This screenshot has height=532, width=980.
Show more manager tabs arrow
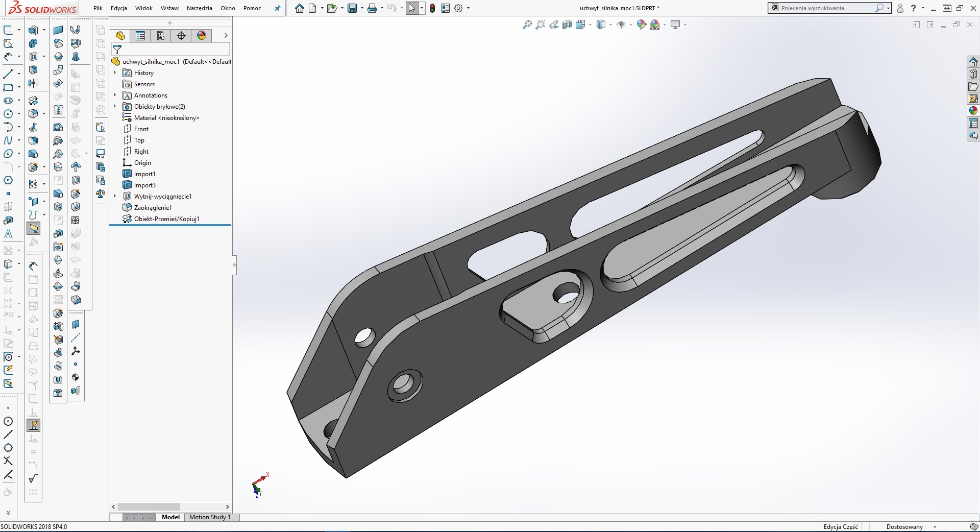226,35
